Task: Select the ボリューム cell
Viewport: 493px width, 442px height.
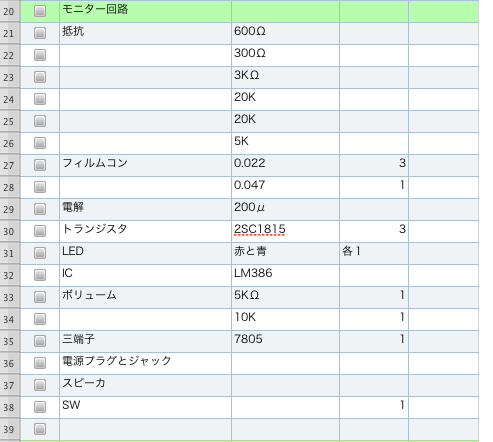Action: 145,297
